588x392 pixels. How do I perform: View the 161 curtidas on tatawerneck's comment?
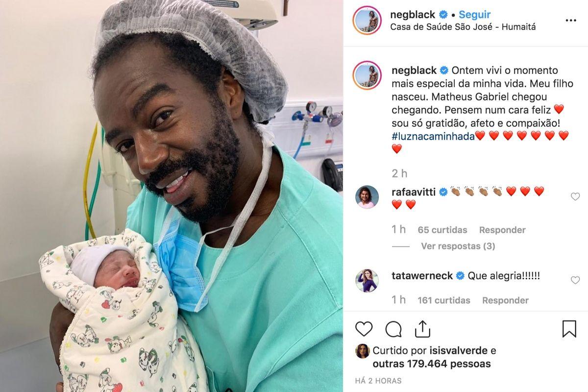coord(443,300)
